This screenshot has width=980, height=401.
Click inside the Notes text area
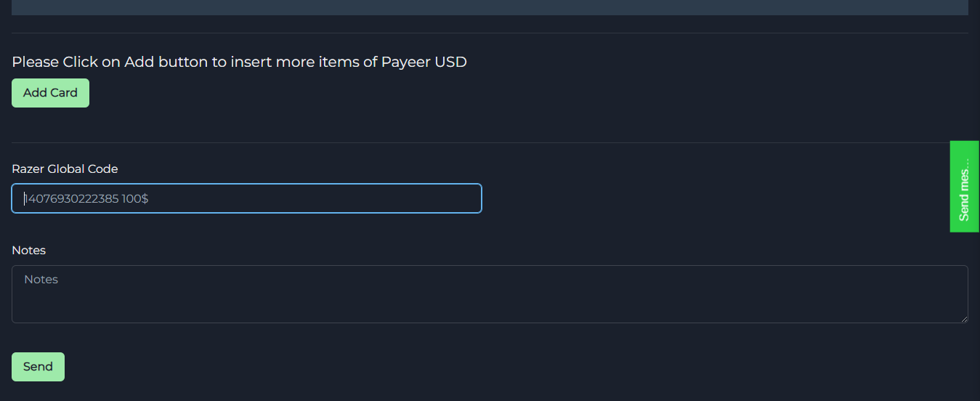tap(490, 293)
